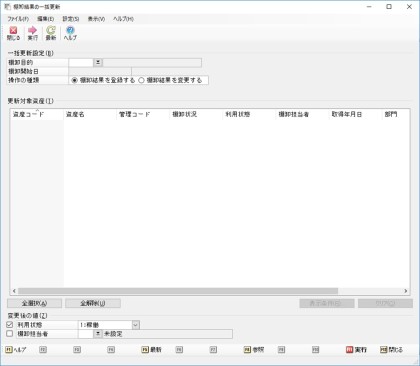Viewport: 420px width, 366px height.
Task: Open the 表示(V) menu
Action: [x=96, y=19]
